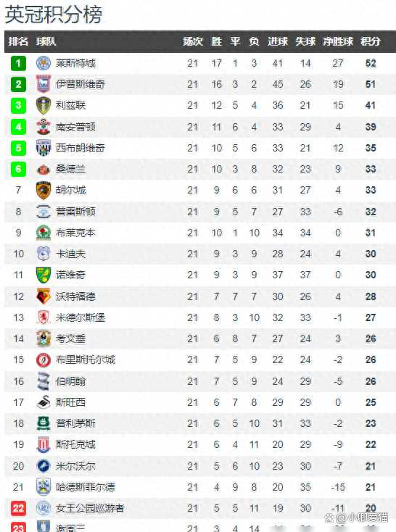Click the Ipswich (伊普斯维奇) club badge
396x532 pixels.
tap(44, 84)
